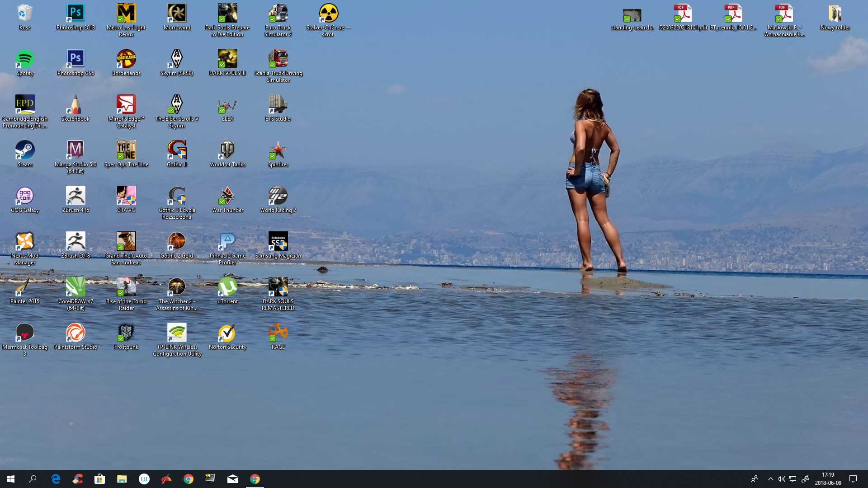Select the World of Tanks icon
The image size is (868, 488).
[x=227, y=150]
